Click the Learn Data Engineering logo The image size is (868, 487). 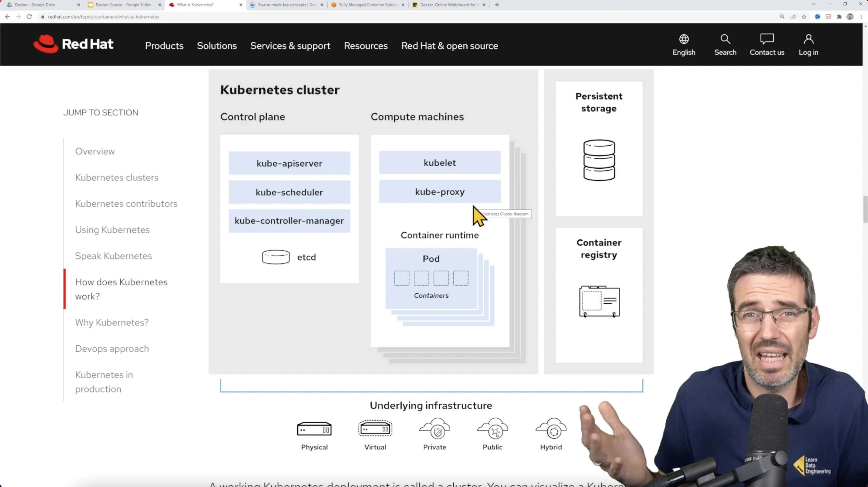[x=812, y=465]
